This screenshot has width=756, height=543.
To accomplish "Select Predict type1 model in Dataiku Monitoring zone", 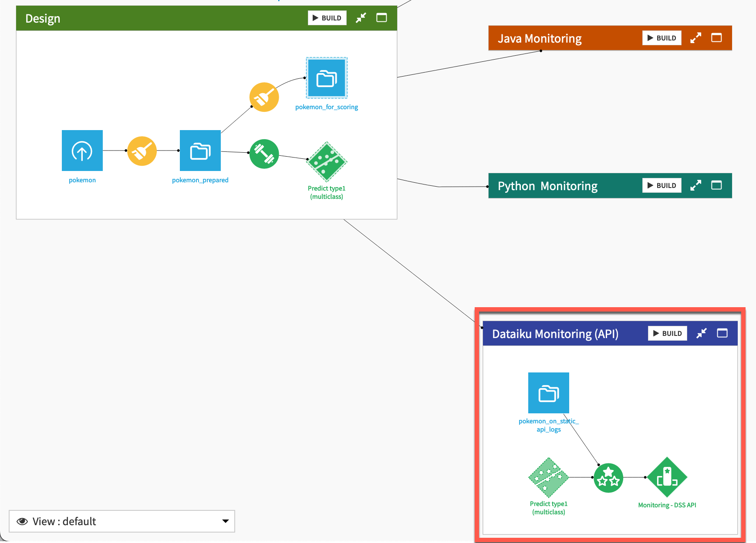I will pos(548,477).
